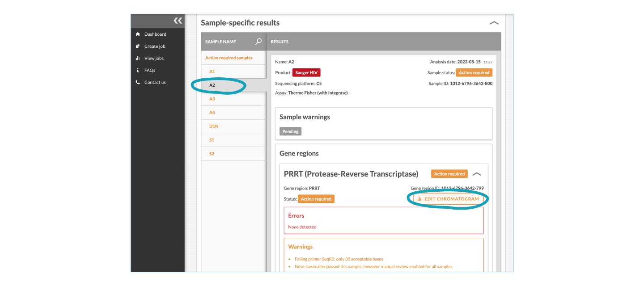Screen dimensions: 644x286
Task: Select sample A4 in list
Action: pos(233,113)
